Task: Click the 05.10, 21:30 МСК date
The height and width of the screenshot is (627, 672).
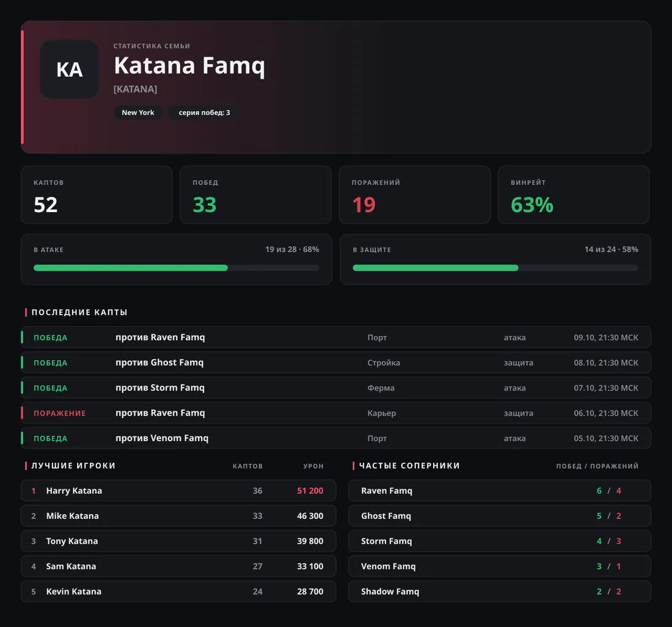Action: tap(606, 438)
